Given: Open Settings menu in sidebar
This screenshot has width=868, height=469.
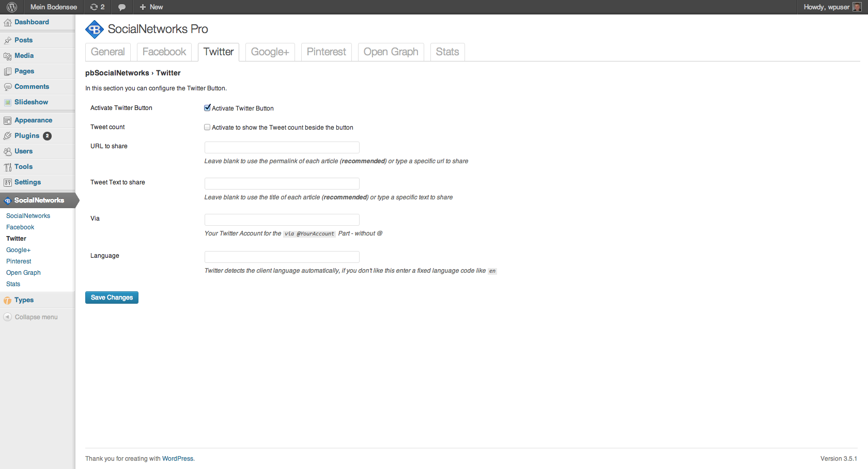Looking at the screenshot, I should (x=27, y=182).
